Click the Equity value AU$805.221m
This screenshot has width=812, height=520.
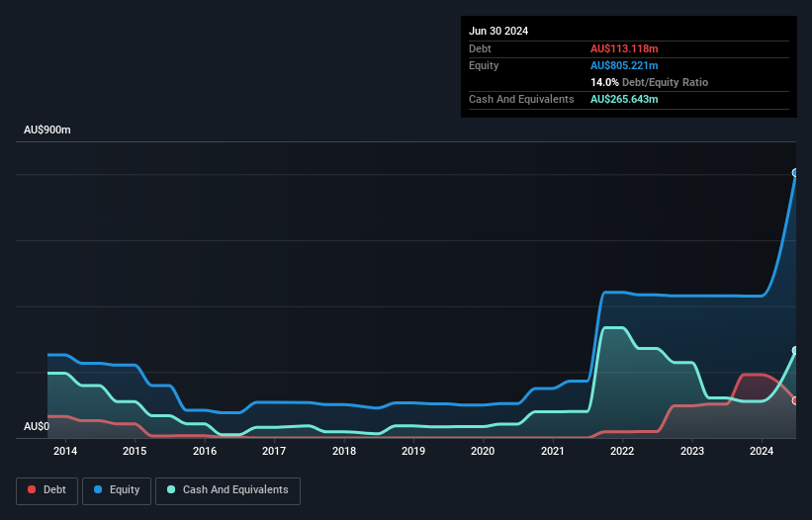tap(624, 65)
